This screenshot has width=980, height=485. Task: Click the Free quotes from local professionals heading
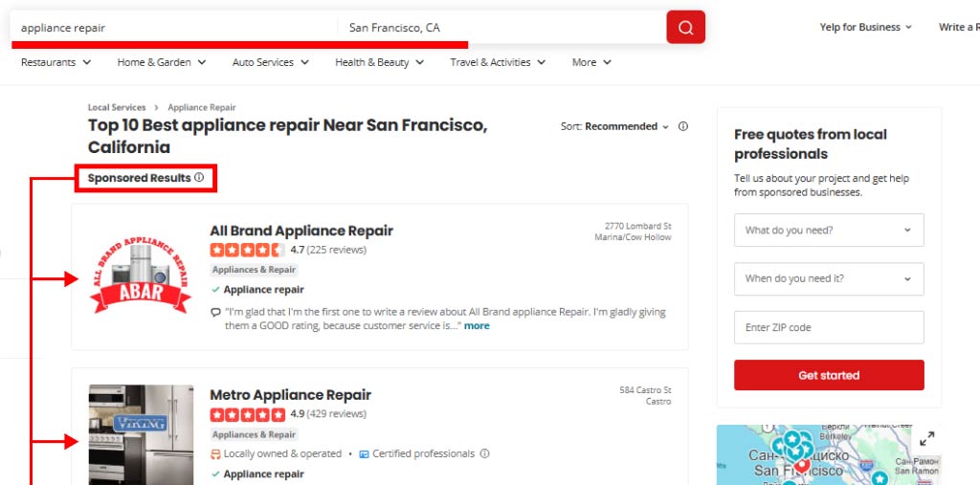point(811,144)
